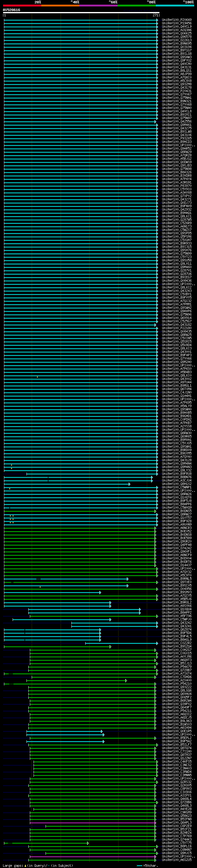
Task: Open hit UniRef100_Q96578
Action: coord(177,37)
